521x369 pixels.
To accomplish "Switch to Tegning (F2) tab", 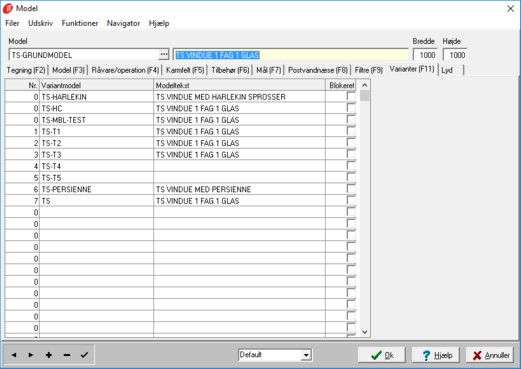I will tap(26, 70).
